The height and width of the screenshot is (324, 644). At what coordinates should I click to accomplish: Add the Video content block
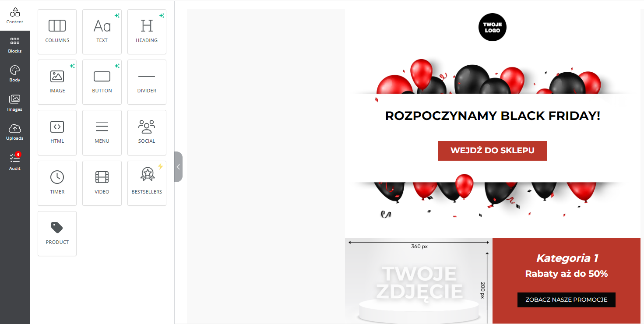coord(102,183)
